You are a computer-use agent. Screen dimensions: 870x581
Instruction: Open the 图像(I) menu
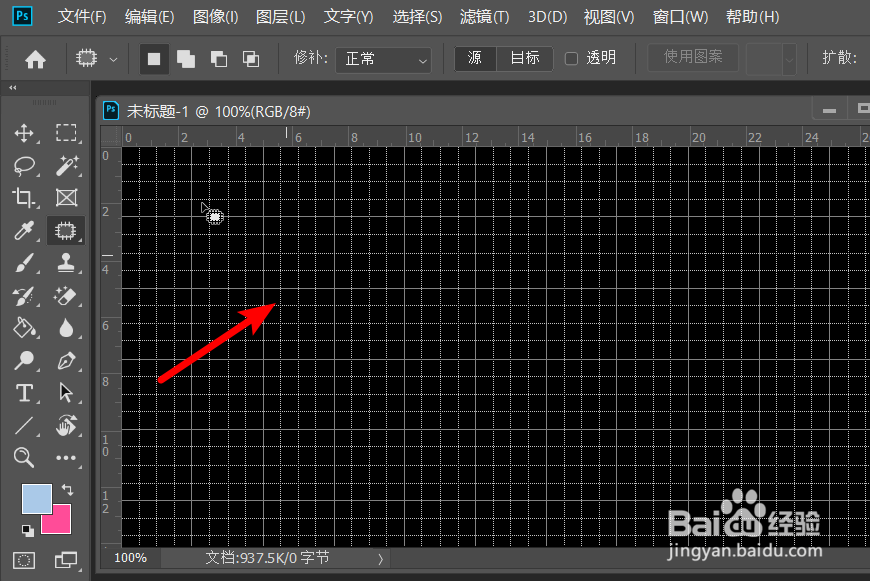pyautogui.click(x=215, y=17)
